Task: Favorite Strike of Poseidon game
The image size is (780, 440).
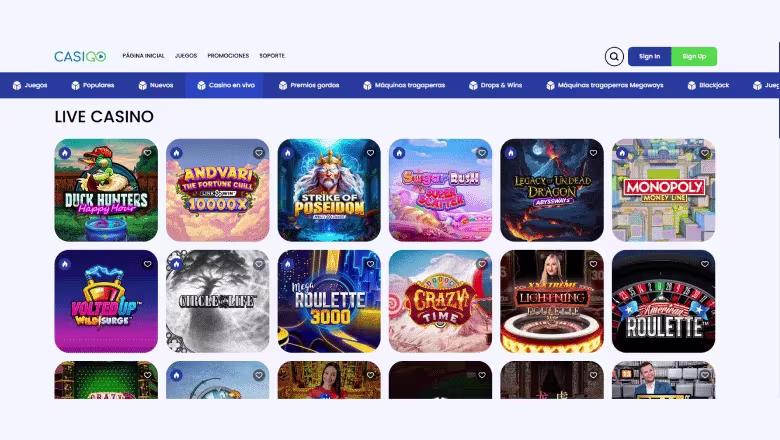Action: tap(370, 153)
